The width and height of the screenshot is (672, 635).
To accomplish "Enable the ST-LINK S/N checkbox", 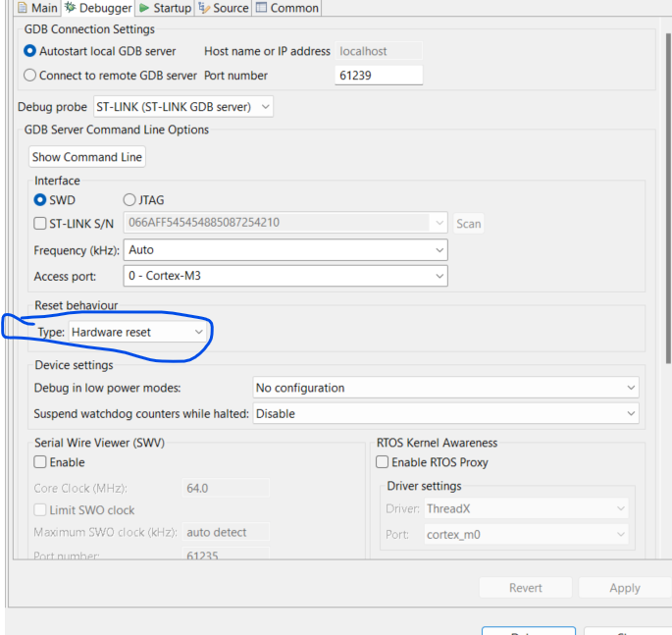I will 40,223.
